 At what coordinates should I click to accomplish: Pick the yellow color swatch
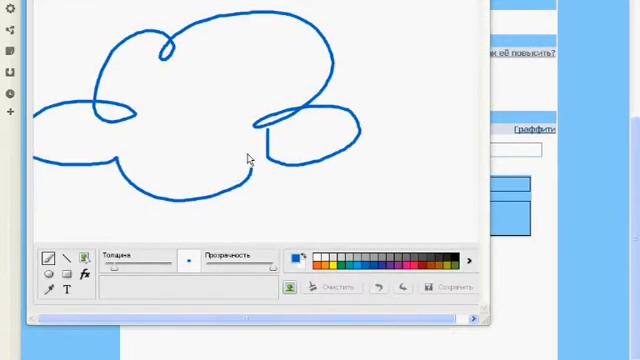click(x=333, y=266)
